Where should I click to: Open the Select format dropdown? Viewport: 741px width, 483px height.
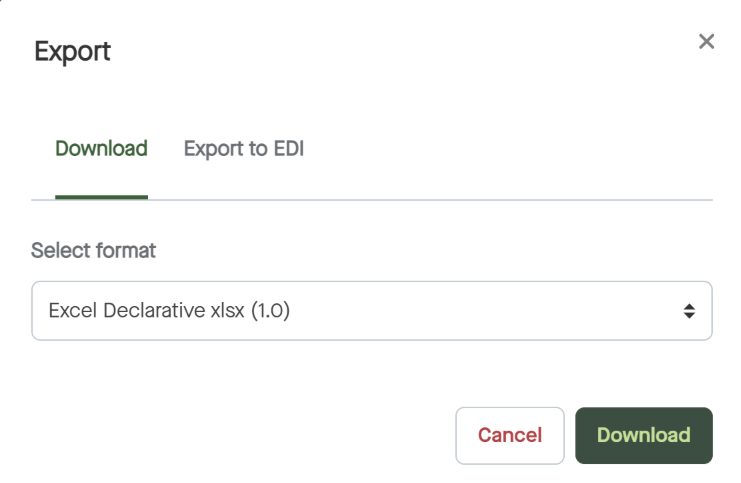tap(371, 311)
